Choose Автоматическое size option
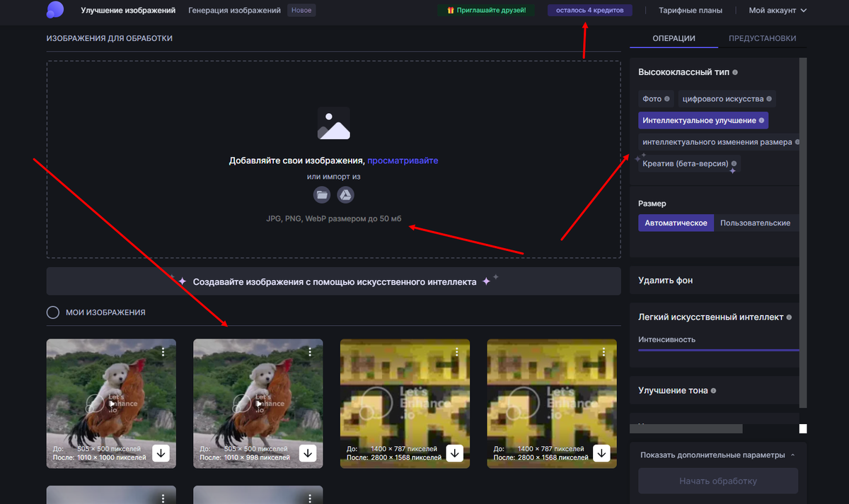Image resolution: width=849 pixels, height=504 pixels. pyautogui.click(x=676, y=223)
